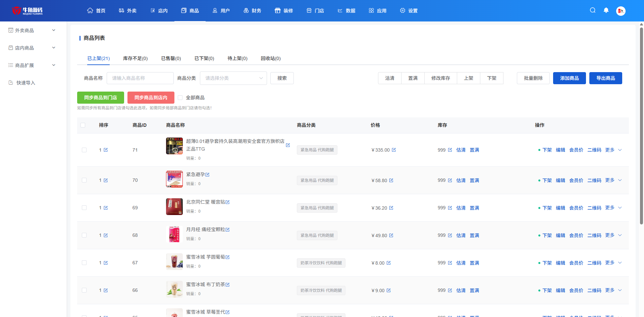The image size is (644, 317).
Task: Edit name icon for 超薄0.01 product
Action: click(288, 145)
